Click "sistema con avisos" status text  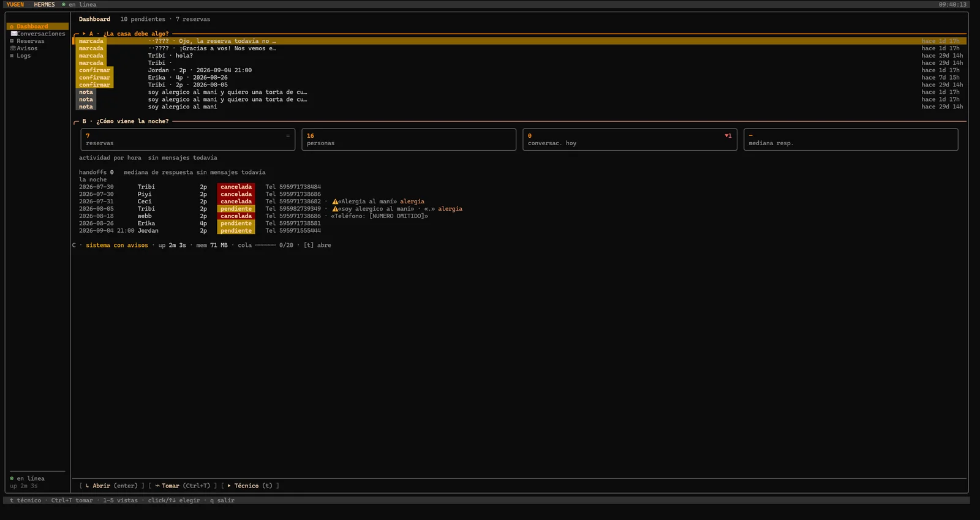click(x=117, y=245)
